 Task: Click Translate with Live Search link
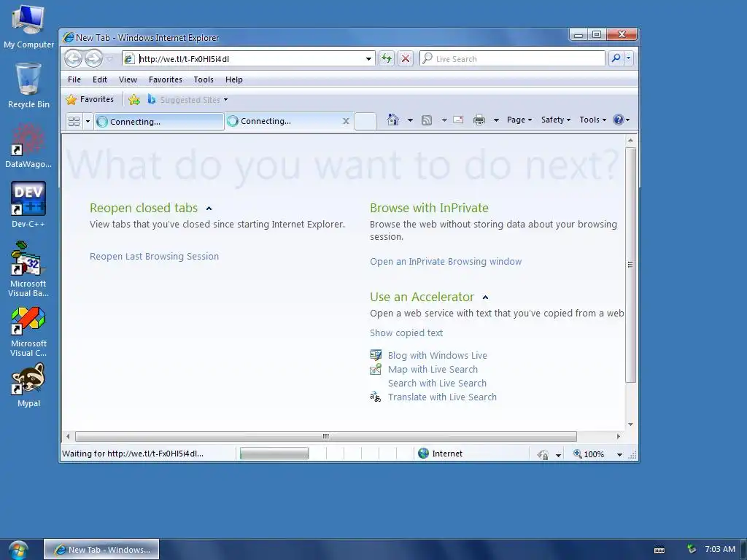(x=442, y=397)
